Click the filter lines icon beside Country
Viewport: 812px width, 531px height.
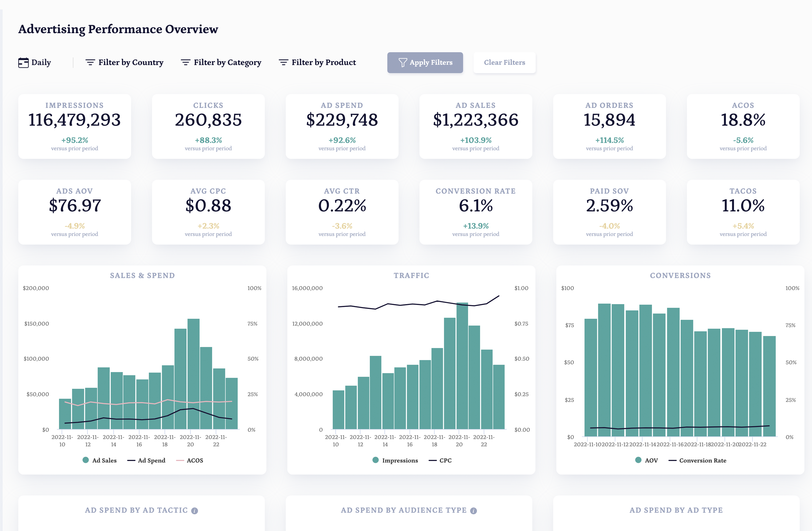90,63
